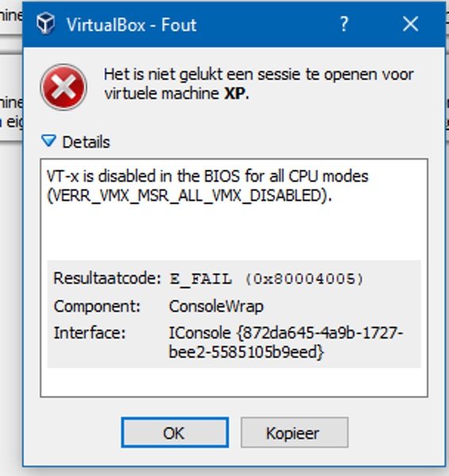Open help via the question mark button
Image resolution: width=449 pixels, height=476 pixels.
click(343, 24)
